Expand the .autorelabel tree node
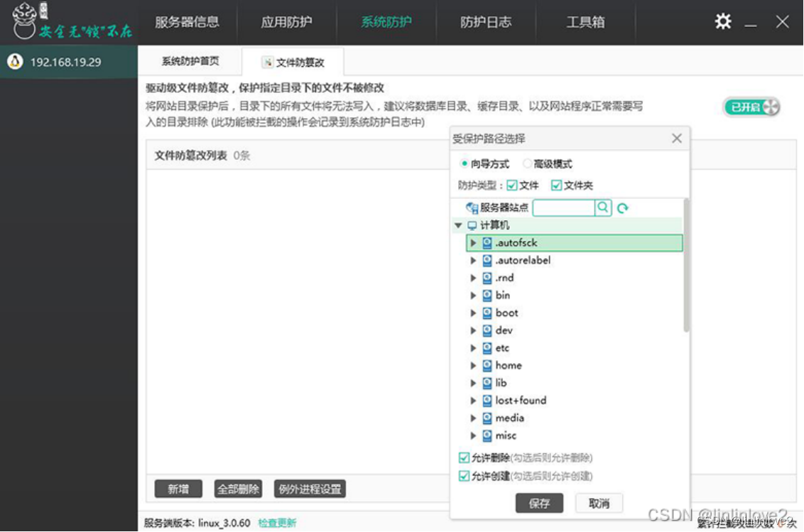The width and height of the screenshot is (804, 532). tap(473, 260)
